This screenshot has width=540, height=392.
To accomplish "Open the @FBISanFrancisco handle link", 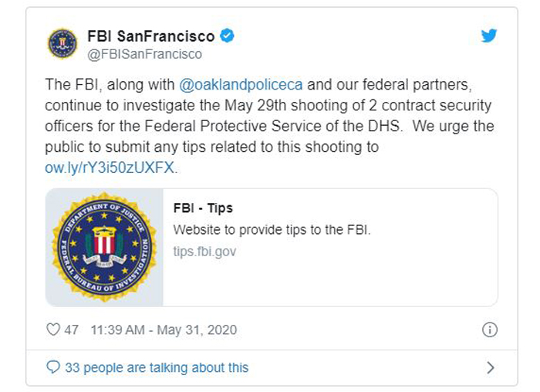I will coord(145,54).
